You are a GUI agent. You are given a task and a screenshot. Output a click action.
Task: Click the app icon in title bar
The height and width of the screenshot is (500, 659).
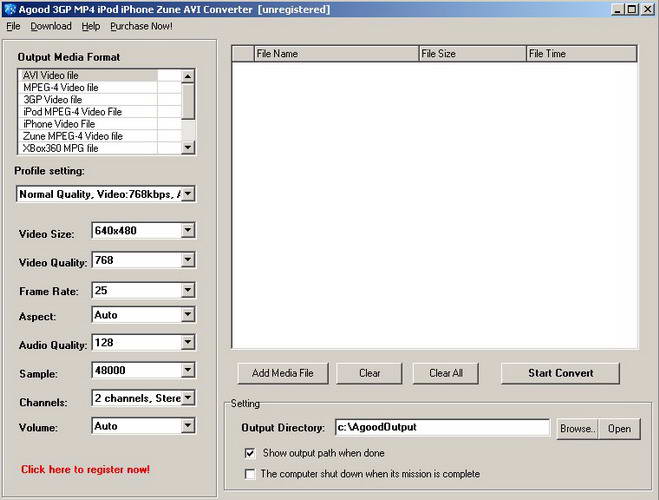[x=10, y=9]
